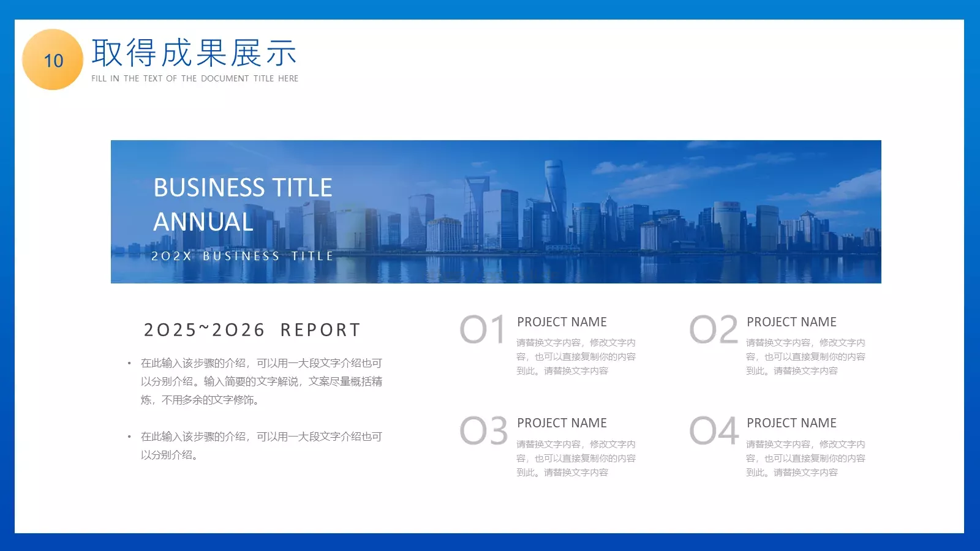Click the large number 01
The width and height of the screenshot is (980, 551).
point(483,329)
